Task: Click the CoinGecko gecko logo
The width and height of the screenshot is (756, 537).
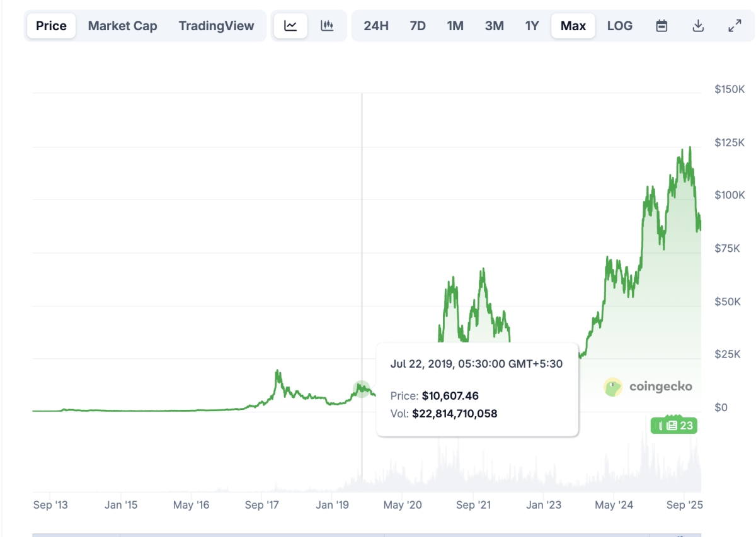Action: (x=612, y=387)
